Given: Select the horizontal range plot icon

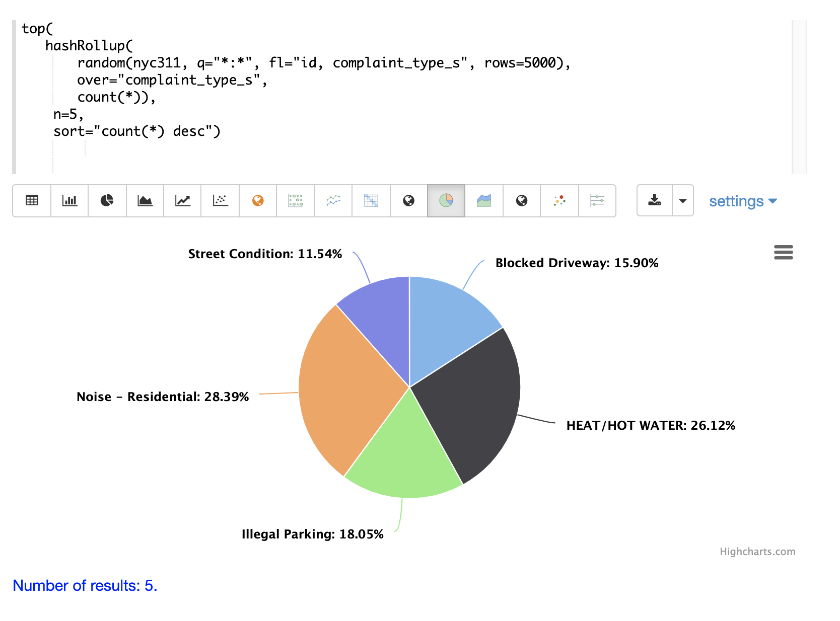Looking at the screenshot, I should (597, 200).
